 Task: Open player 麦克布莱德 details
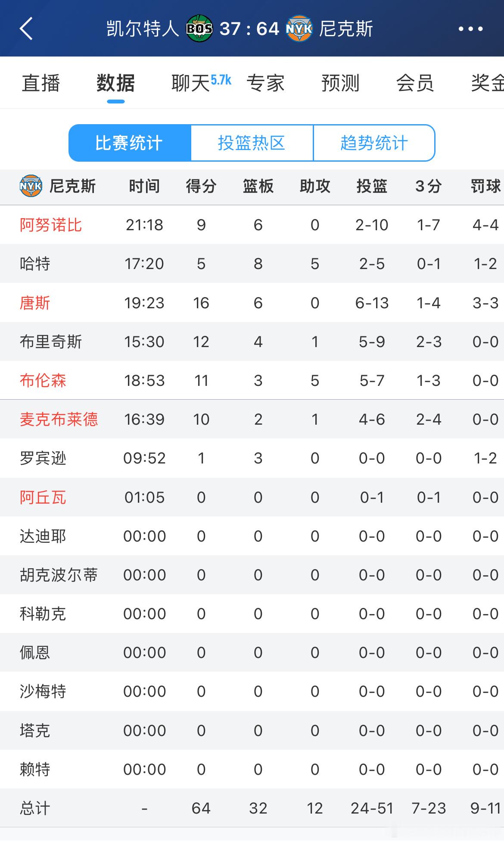click(x=59, y=419)
